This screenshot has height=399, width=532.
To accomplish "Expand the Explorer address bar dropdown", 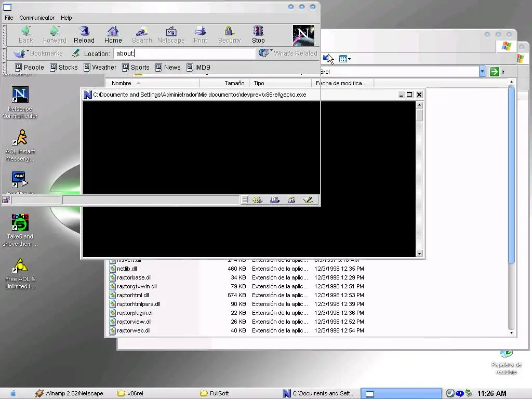I will click(483, 72).
